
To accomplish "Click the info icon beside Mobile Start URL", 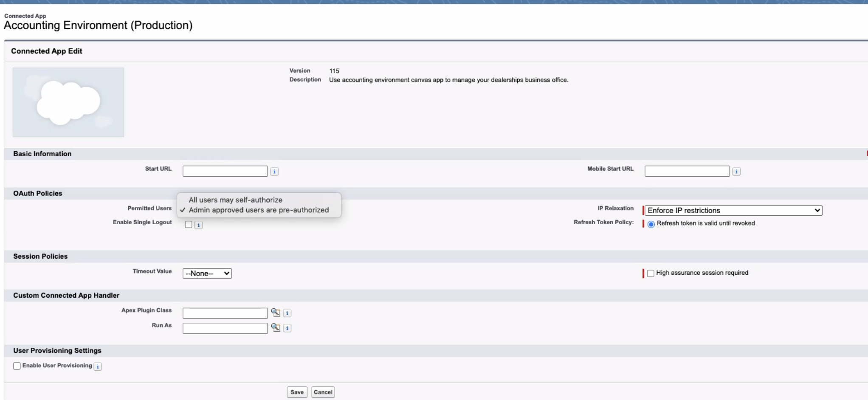I will tap(736, 172).
